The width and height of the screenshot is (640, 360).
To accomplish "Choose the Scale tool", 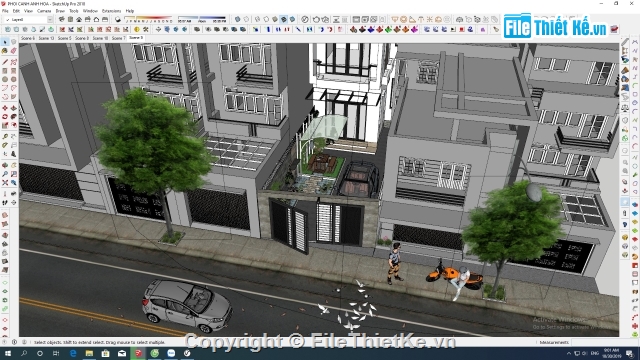I will coord(5,125).
